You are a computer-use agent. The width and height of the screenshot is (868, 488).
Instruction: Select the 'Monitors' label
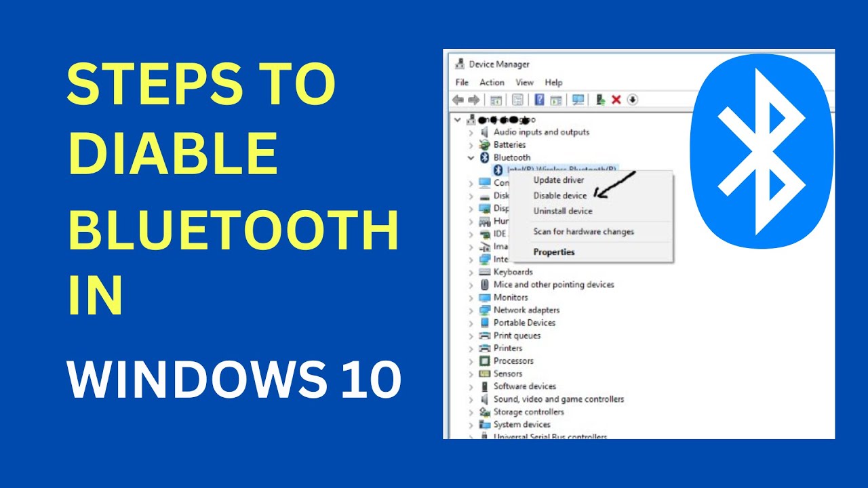[x=511, y=298]
